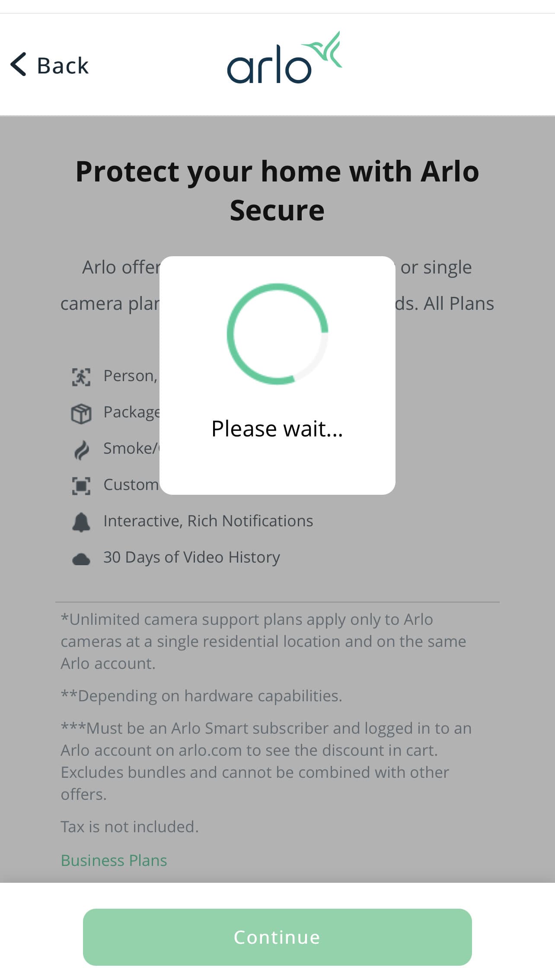Screen dimensions: 555x980
Task: Click the "Depending on hardware capabilities" footnote
Action: tap(201, 696)
